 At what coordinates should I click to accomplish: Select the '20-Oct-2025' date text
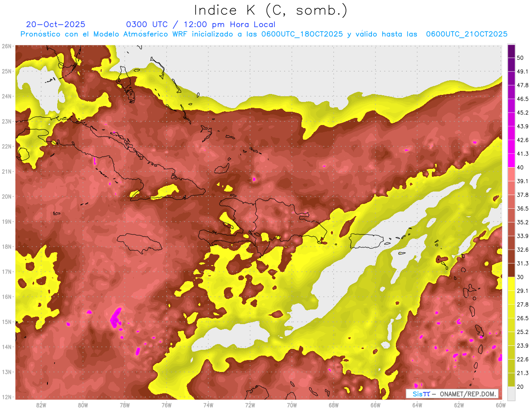56,24
